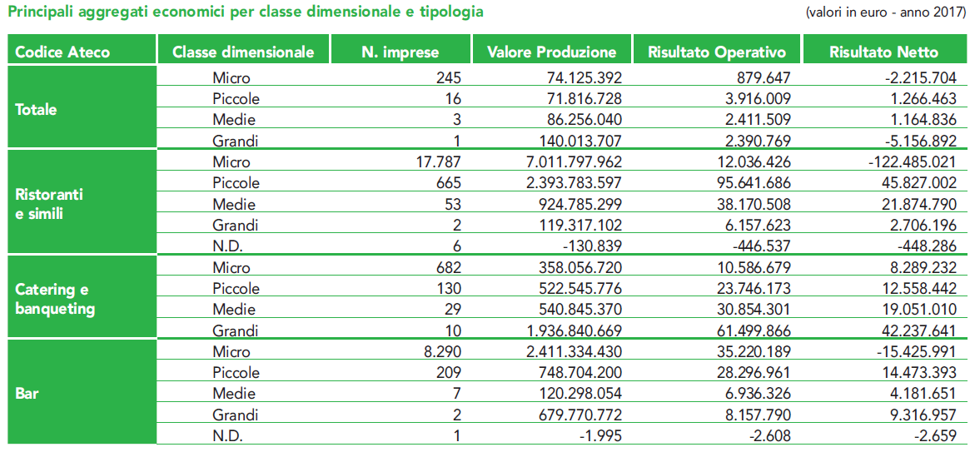This screenshot has height=457, width=980.
Task: Click the 'valori in euro - anno 2017' note
Action: (885, 13)
